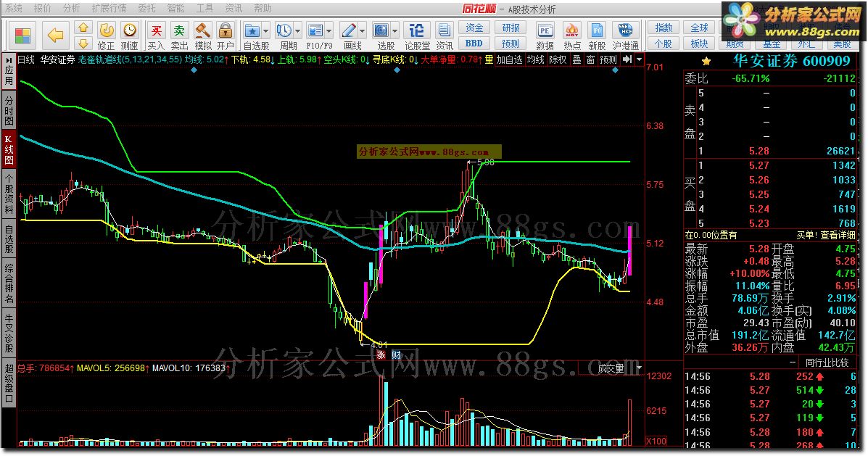This screenshot has width=868, height=456.
Task: Open the 系统 menu
Action: 14,8
